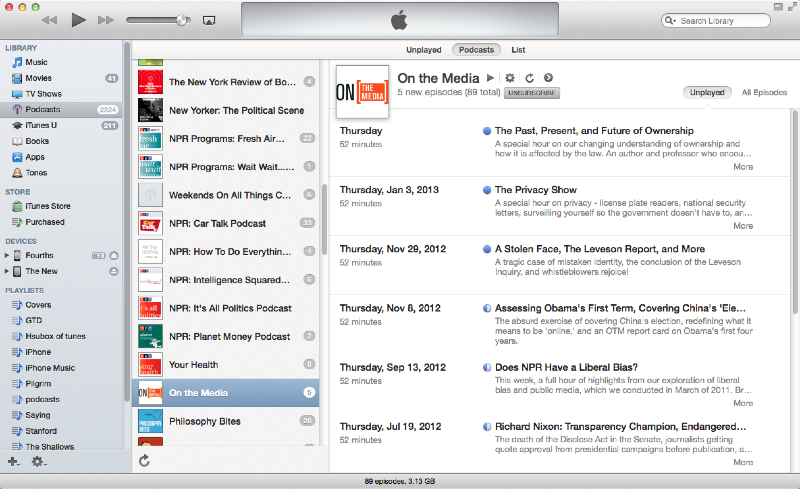Open Apps in the sidebar

click(x=35, y=157)
